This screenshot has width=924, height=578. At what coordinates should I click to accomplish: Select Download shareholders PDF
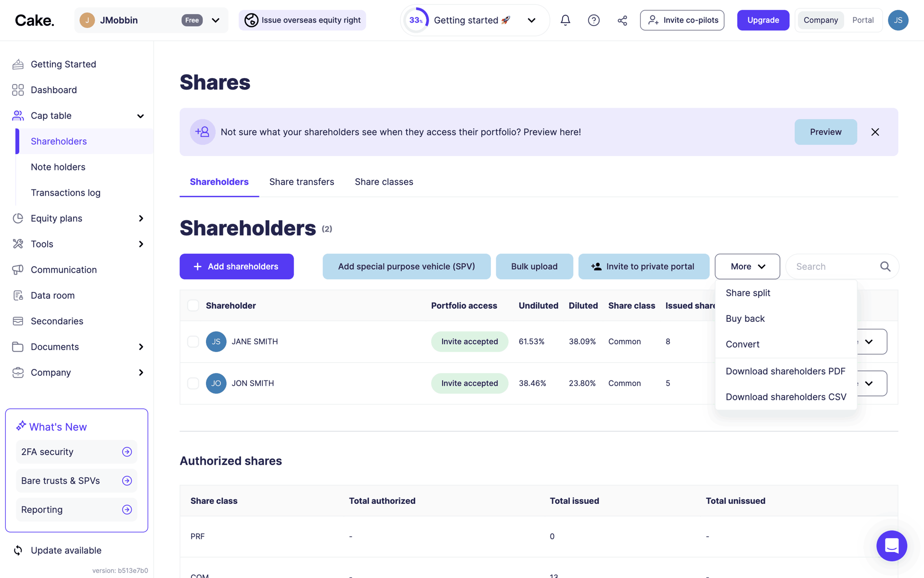coord(786,371)
